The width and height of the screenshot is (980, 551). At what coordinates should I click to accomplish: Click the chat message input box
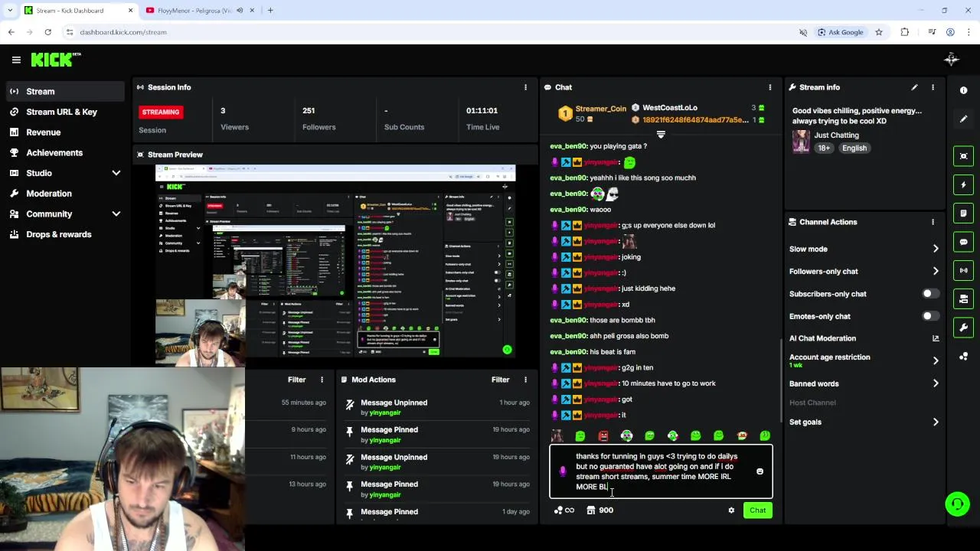pos(661,471)
